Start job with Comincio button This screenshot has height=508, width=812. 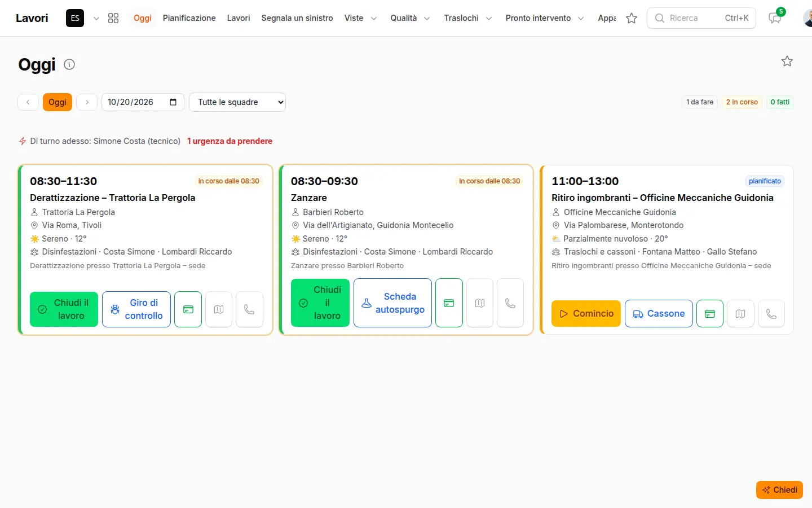[x=586, y=313]
